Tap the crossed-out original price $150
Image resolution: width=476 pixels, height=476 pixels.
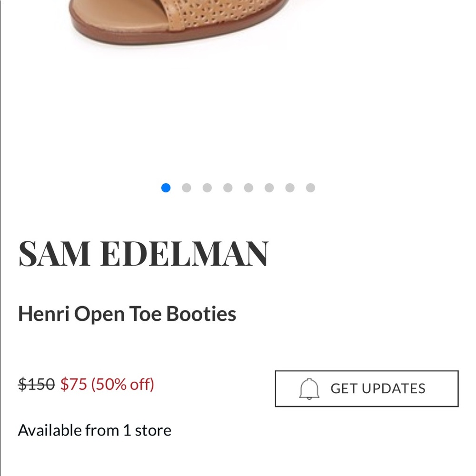point(36,384)
